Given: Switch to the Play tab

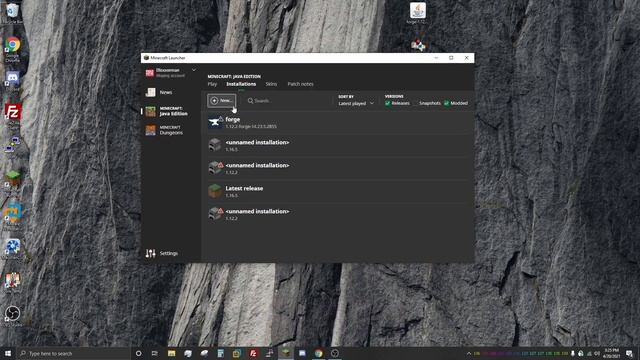Looking at the screenshot, I should coord(212,84).
